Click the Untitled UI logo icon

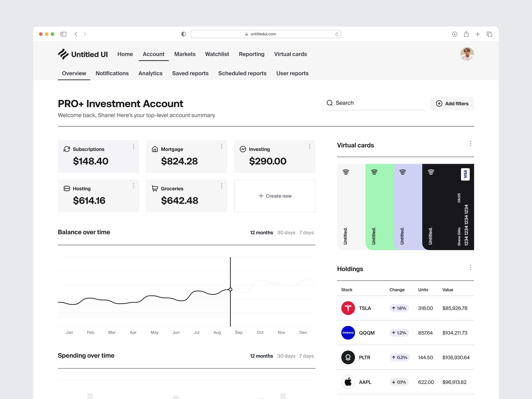click(63, 54)
